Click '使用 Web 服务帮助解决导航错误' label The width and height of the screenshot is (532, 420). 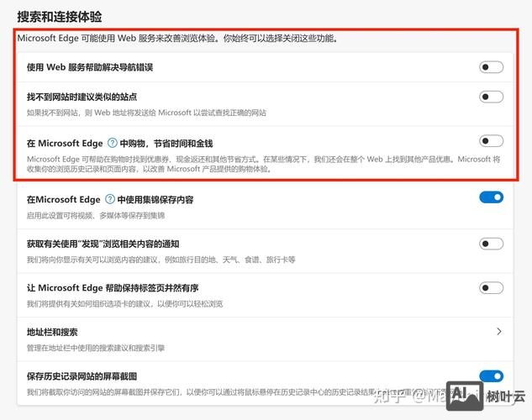point(90,67)
